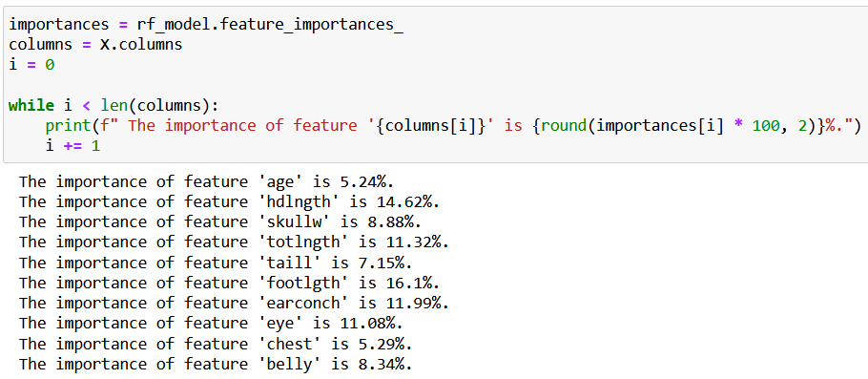Click the output line for feature 'hdlngth'
This screenshot has height=379, width=868.
pos(229,202)
